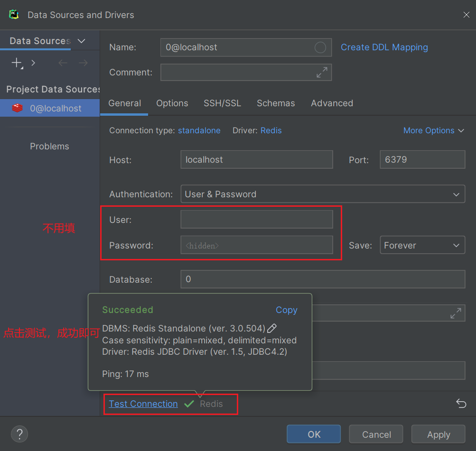Click the Port field showing 6379
Viewport: 476px width, 451px height.
click(422, 159)
